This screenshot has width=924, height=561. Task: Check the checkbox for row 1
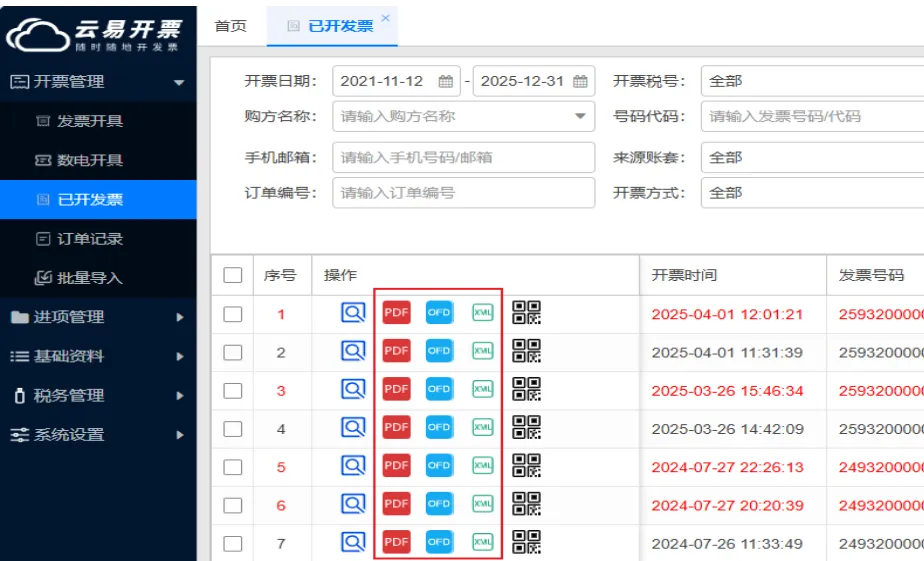point(233,314)
